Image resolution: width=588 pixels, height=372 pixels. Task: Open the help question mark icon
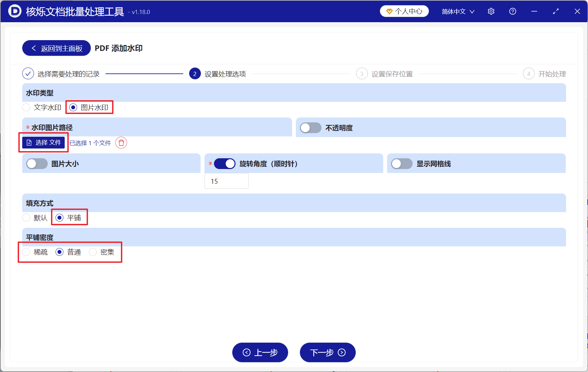tap(513, 11)
